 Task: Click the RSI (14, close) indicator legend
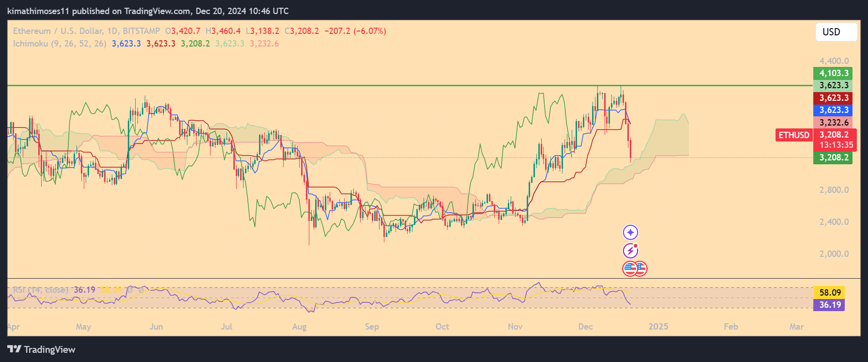41,290
